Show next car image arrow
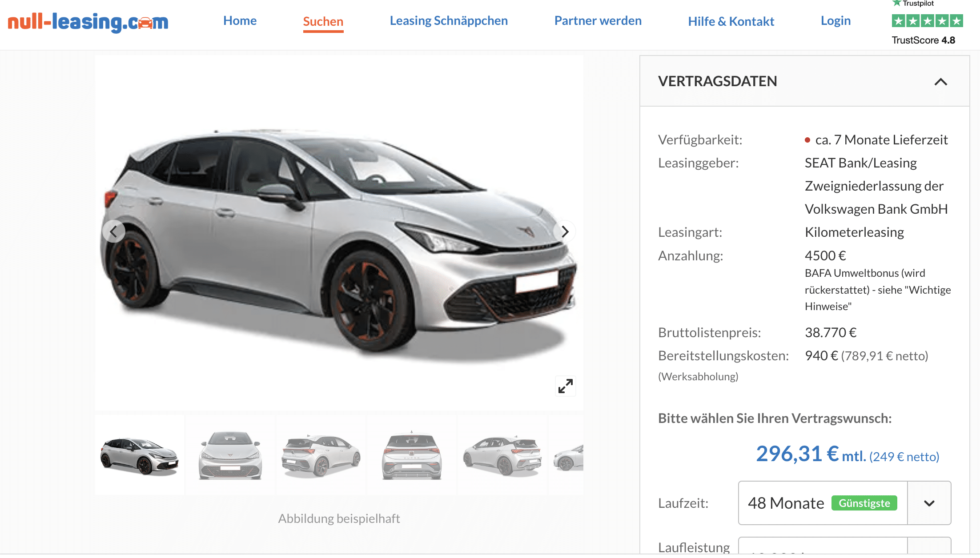Viewport: 980px width, 558px height. coord(565,231)
